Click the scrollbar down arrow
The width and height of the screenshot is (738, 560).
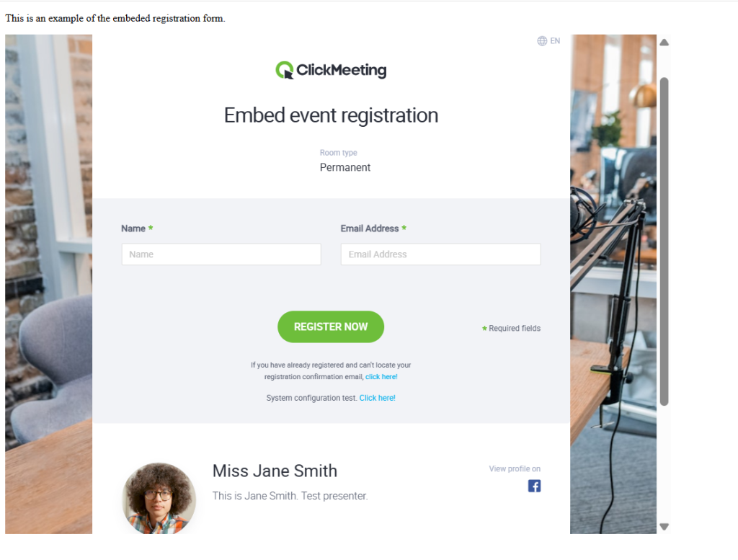[664, 527]
